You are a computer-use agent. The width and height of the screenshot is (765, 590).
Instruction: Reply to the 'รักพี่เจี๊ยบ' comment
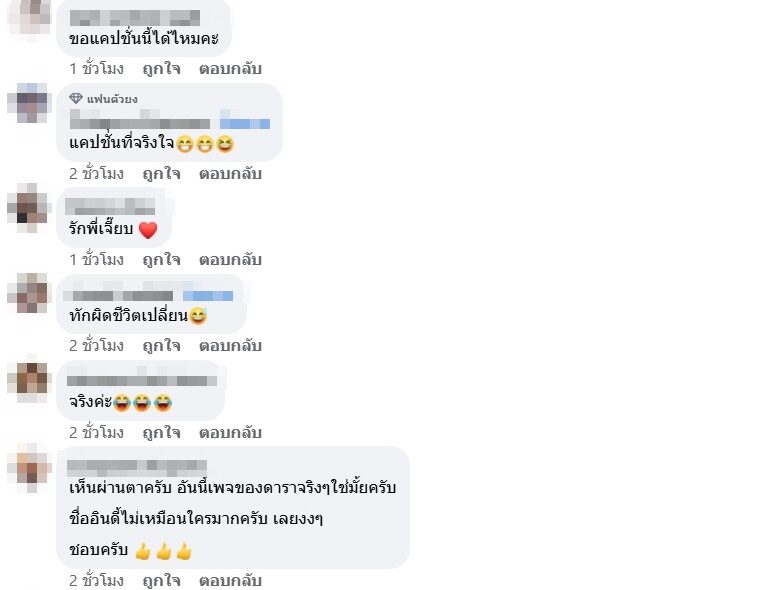point(230,260)
